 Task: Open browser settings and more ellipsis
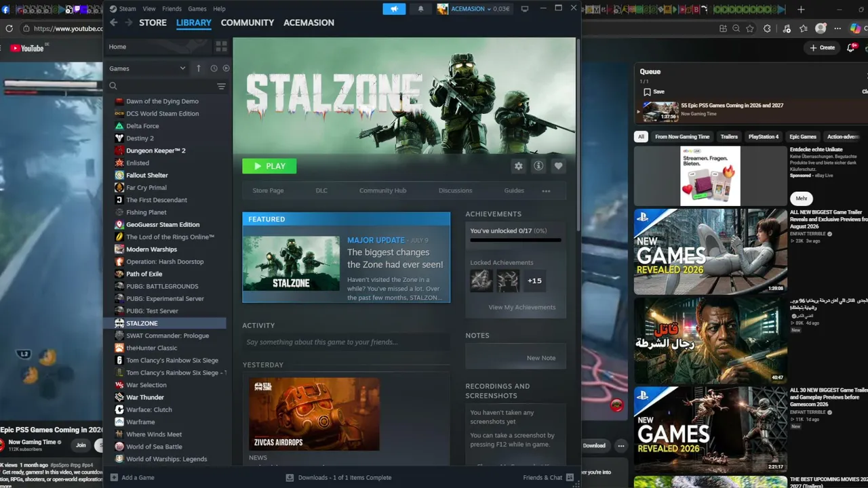click(838, 28)
